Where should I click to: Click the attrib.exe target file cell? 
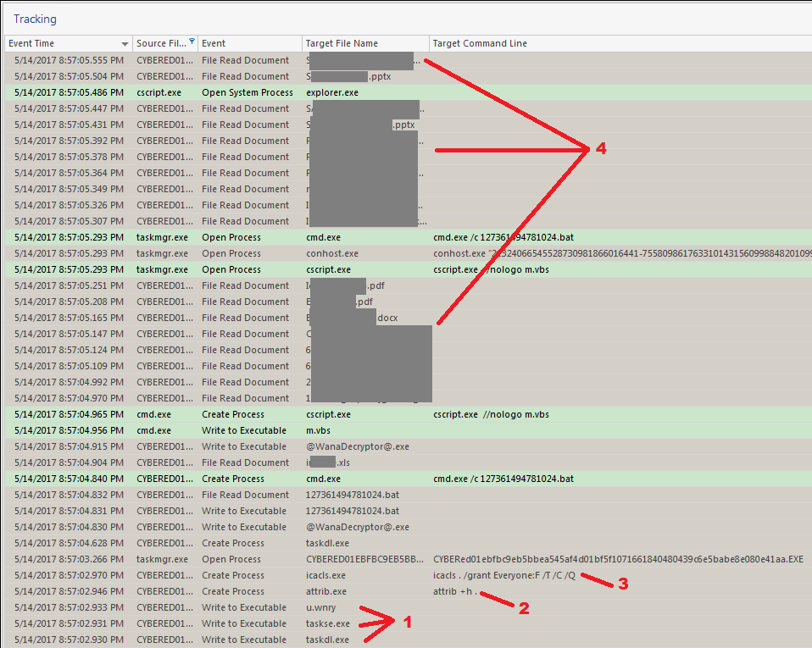[326, 591]
